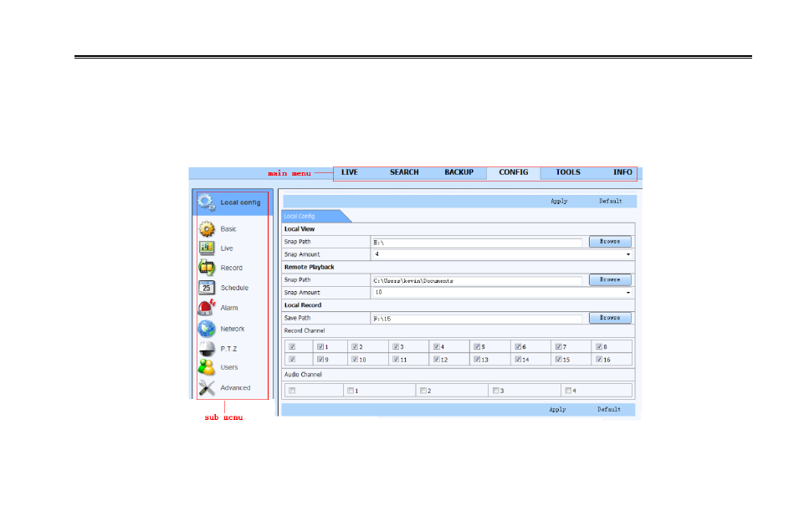799x532 pixels.
Task: Toggle select-all audio channel checkbox
Action: 292,391
